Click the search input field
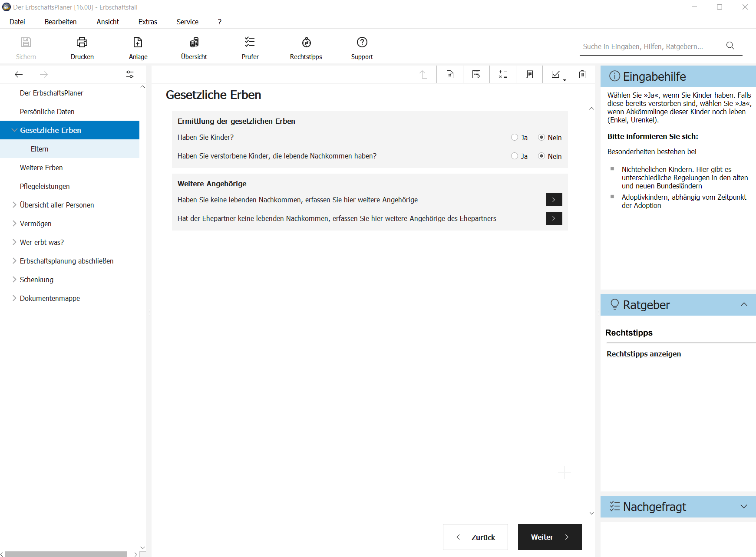The width and height of the screenshot is (756, 557). [x=651, y=46]
